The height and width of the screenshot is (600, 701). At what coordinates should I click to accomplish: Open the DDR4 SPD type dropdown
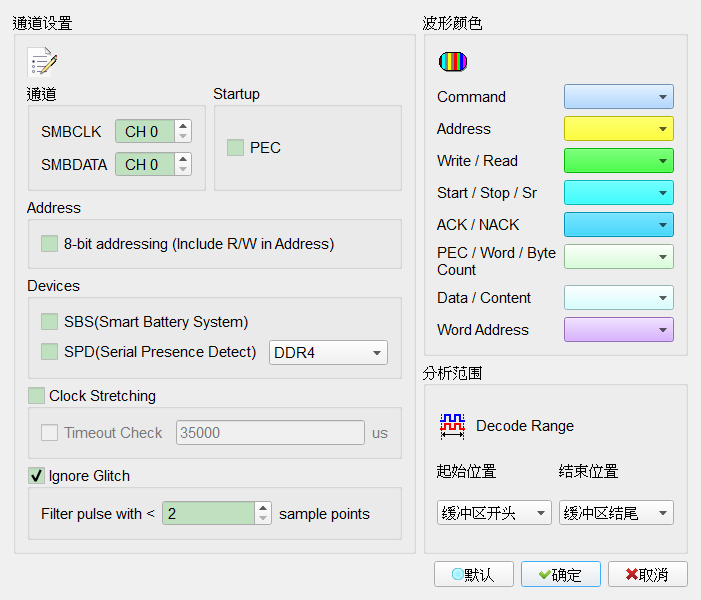328,353
